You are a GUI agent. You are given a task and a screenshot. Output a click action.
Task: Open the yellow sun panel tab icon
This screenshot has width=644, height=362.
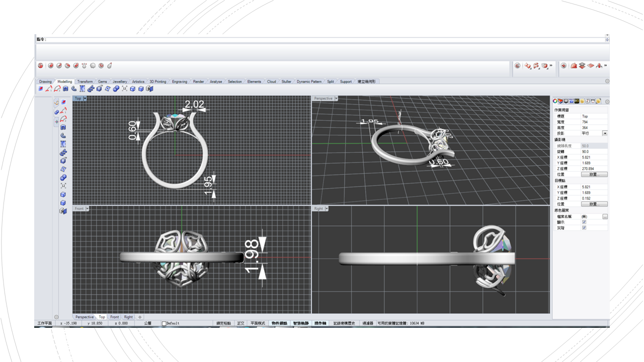coord(582,101)
